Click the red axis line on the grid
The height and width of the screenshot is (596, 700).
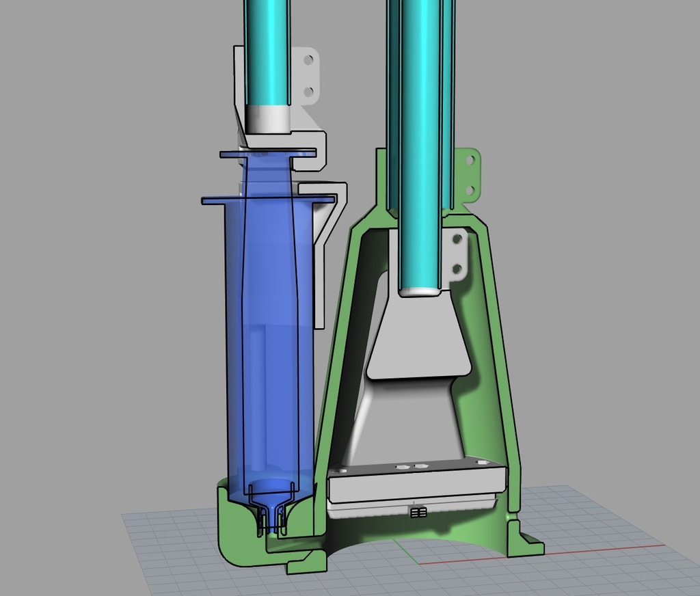541,555
